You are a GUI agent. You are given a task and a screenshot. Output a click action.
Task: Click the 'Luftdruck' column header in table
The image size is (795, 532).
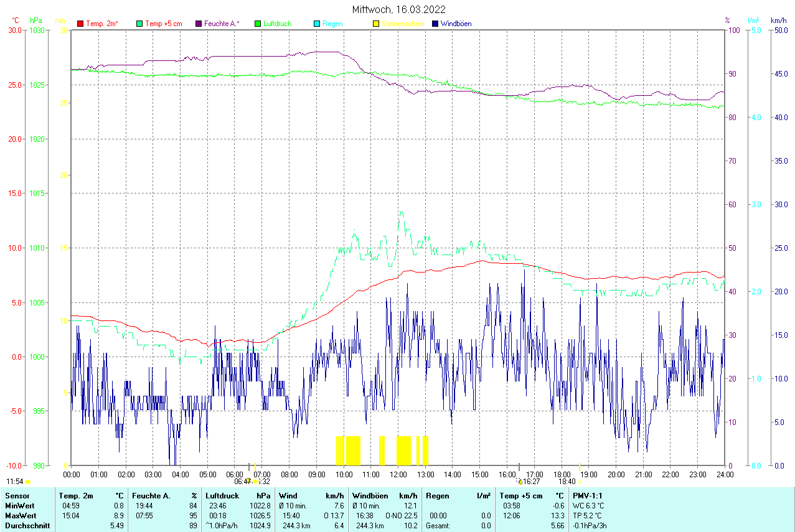point(222,496)
